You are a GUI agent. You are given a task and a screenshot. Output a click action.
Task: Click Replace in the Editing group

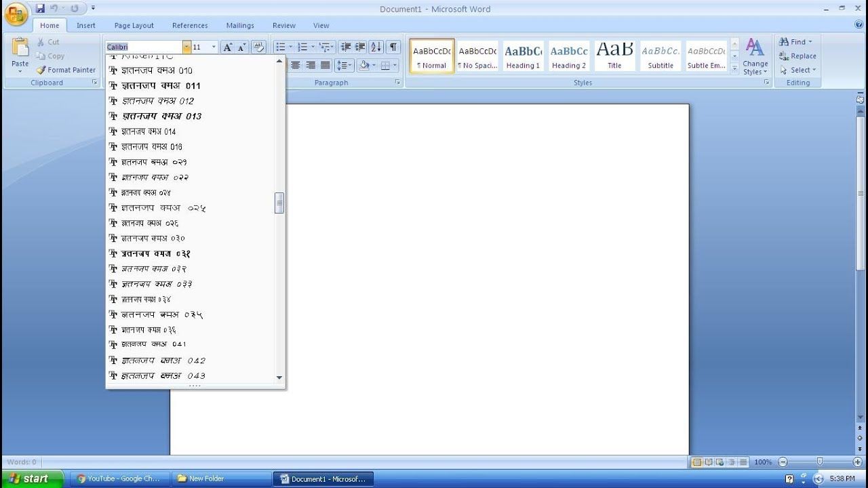(797, 56)
